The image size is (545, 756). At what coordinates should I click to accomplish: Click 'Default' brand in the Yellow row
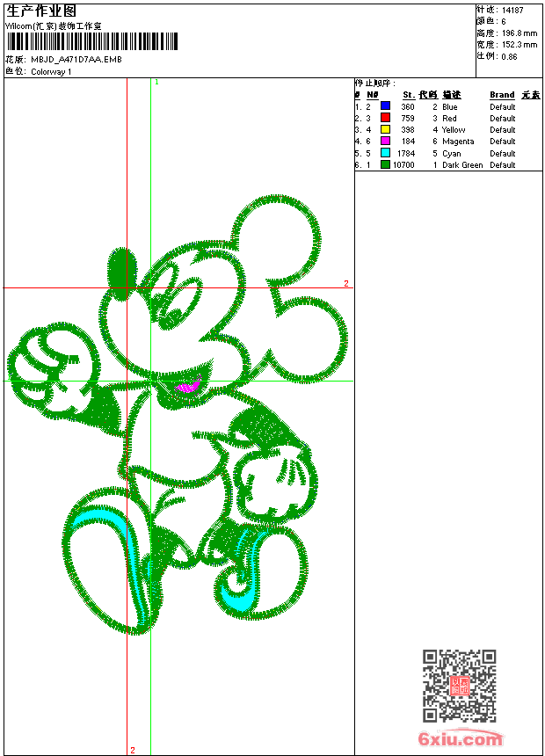tap(503, 130)
